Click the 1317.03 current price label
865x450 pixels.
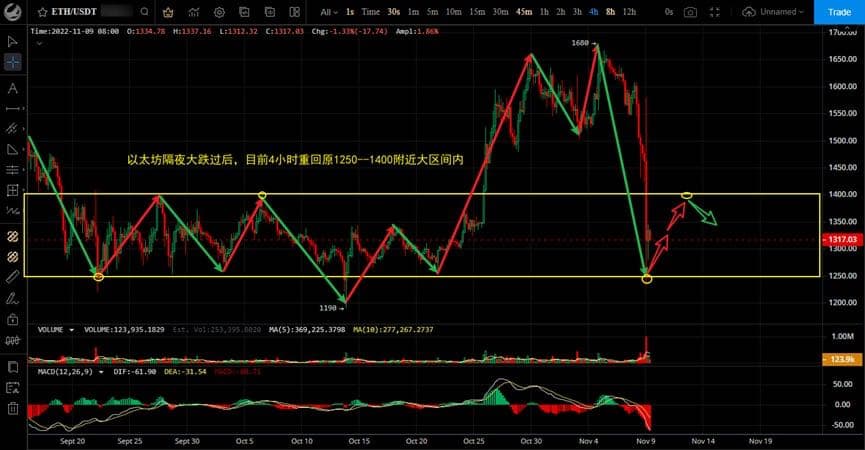pos(843,240)
